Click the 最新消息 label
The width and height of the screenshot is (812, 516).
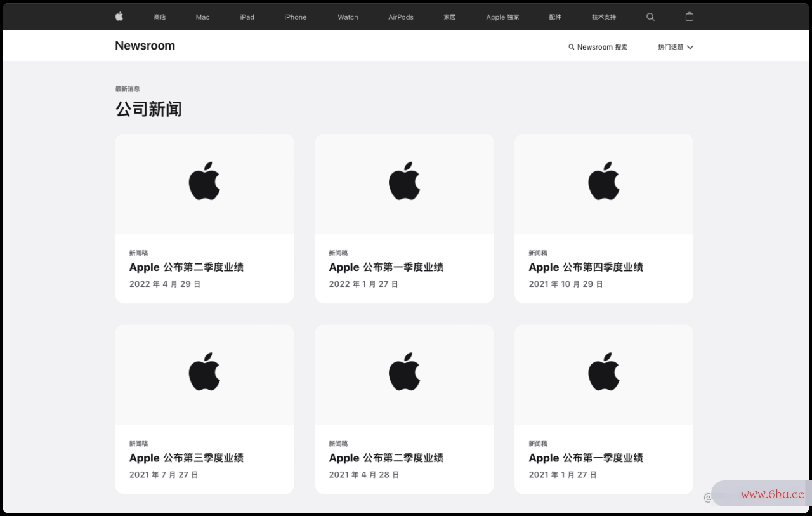coord(128,89)
